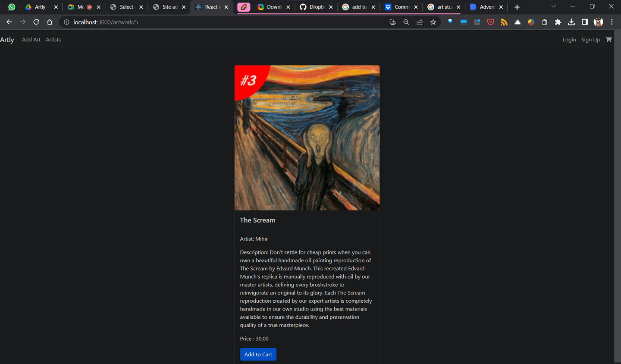The width and height of the screenshot is (621, 364).
Task: Open the blue keyboard-like extension
Action: 464,22
